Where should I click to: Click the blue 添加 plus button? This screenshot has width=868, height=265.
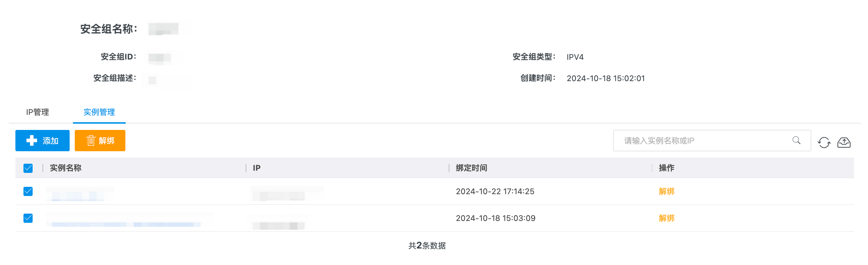[x=42, y=141]
